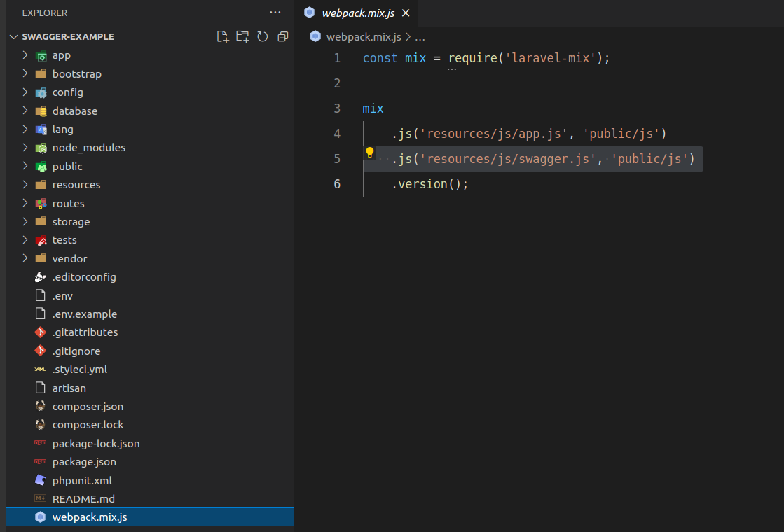Click the New Folder icon in Explorer
The width and height of the screenshot is (784, 532).
242,36
